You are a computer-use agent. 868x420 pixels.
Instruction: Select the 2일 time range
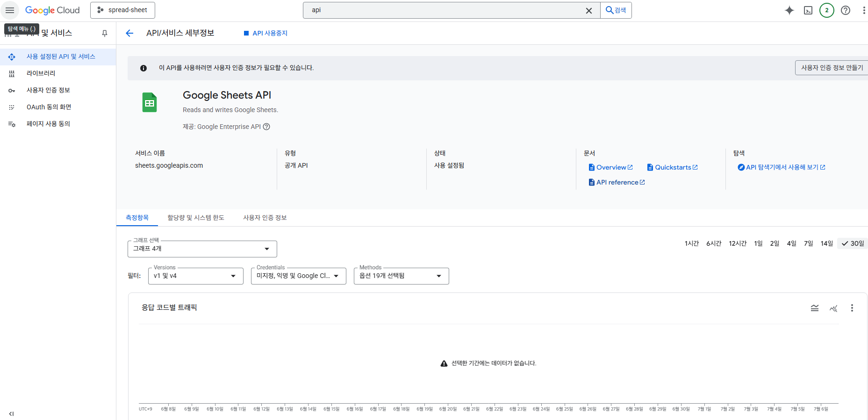pos(775,243)
